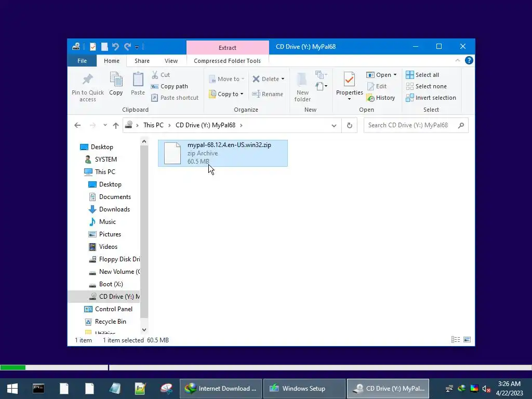Switch to Large icons view in status bar
This screenshot has height=399, width=532.
[x=467, y=340]
